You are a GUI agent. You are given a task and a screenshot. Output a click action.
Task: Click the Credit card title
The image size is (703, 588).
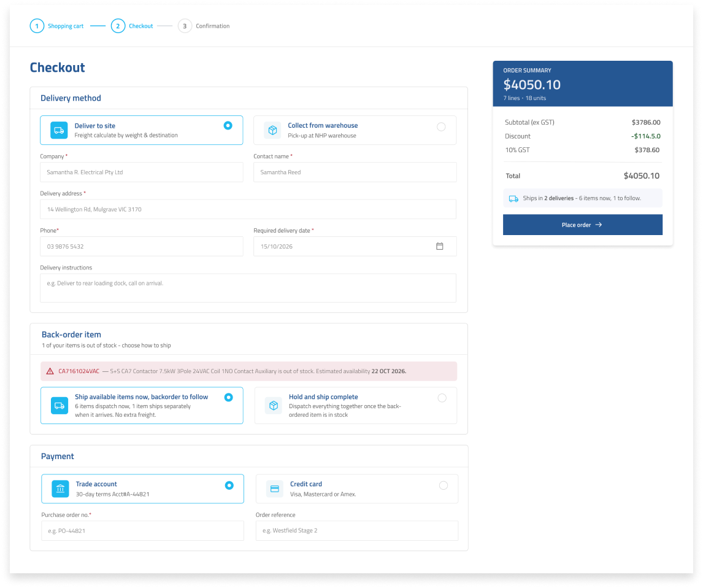305,484
